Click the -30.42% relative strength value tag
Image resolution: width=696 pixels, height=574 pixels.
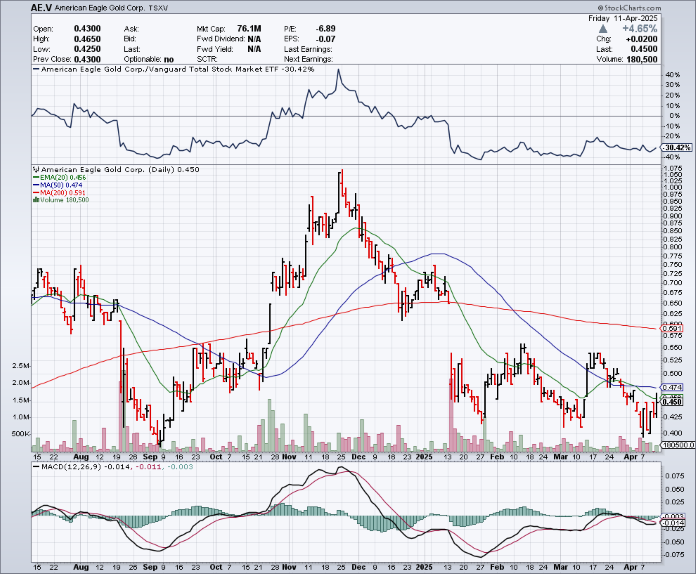coord(677,147)
